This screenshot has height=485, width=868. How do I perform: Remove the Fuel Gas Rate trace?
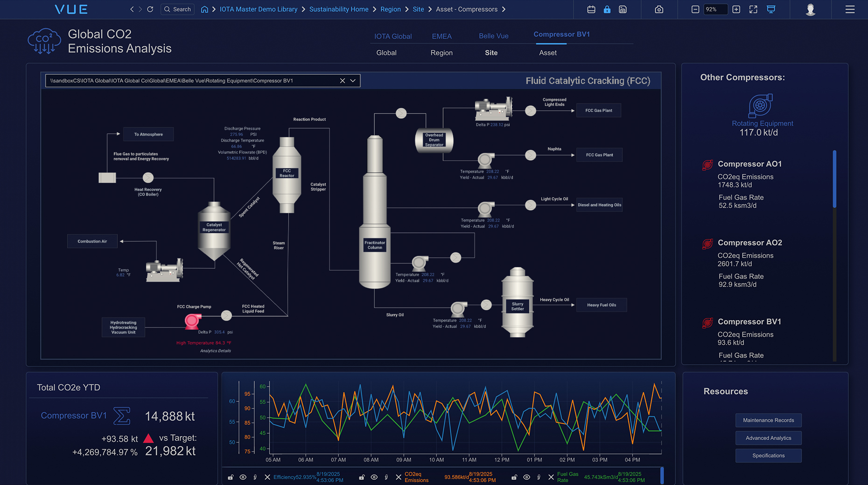coord(551,477)
